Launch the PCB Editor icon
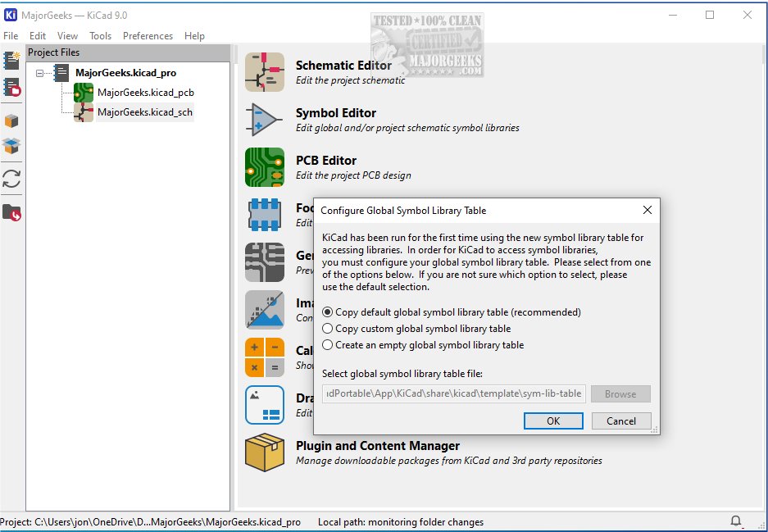 tap(265, 167)
